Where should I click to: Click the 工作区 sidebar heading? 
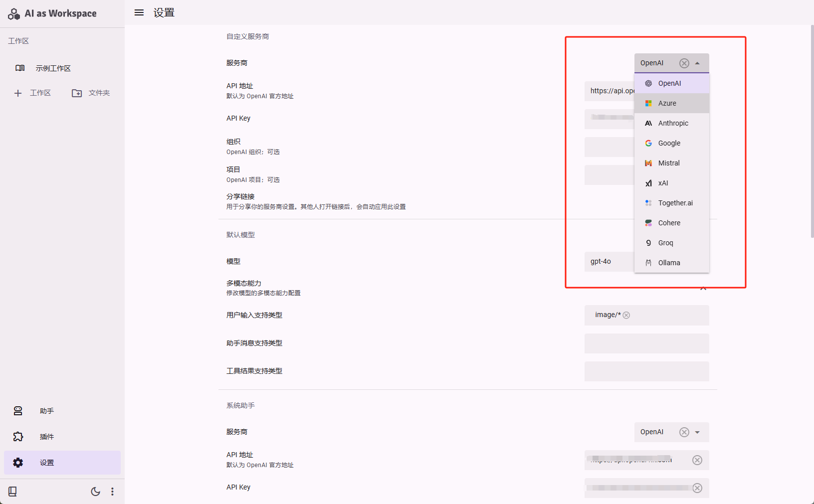click(x=18, y=41)
